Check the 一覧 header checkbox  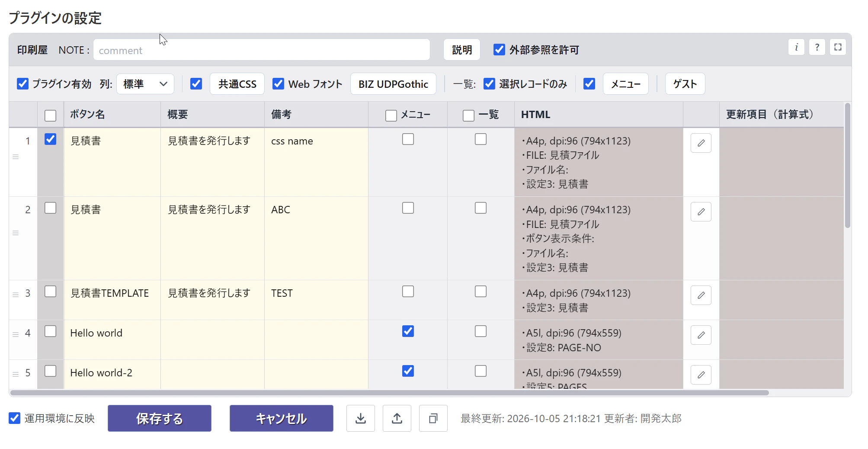tap(468, 115)
